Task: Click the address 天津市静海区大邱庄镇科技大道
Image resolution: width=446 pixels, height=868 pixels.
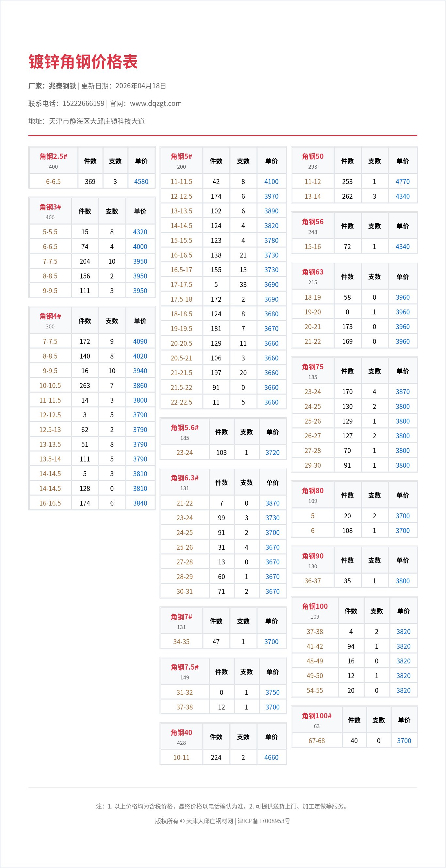Action: click(x=97, y=121)
